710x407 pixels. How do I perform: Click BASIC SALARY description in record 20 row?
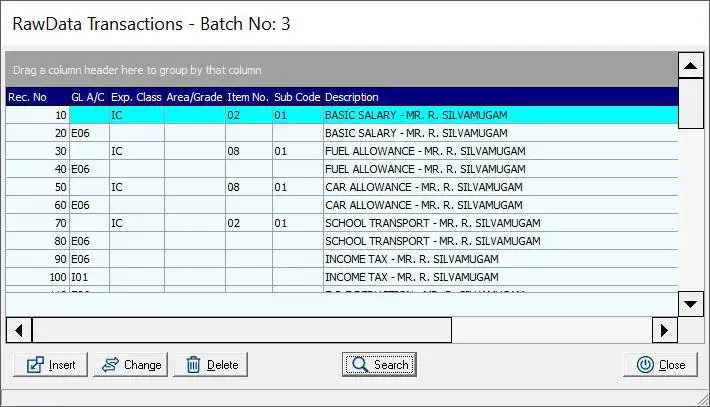500,133
